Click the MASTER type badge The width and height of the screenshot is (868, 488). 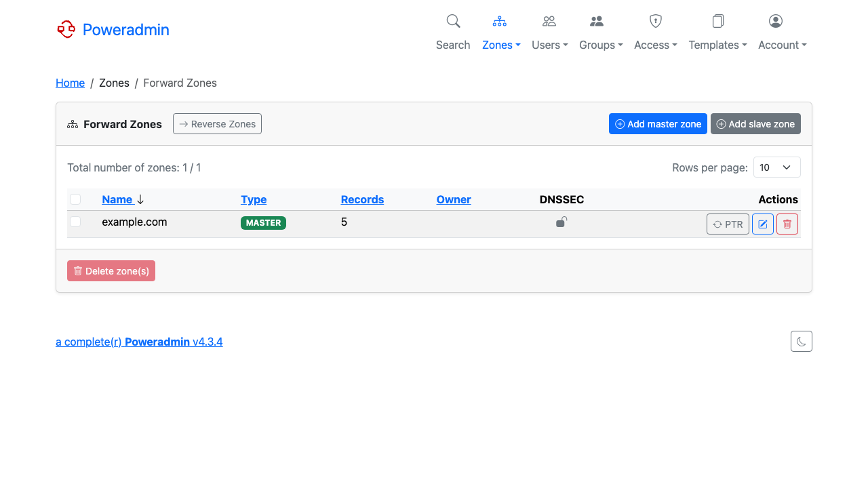tap(263, 222)
